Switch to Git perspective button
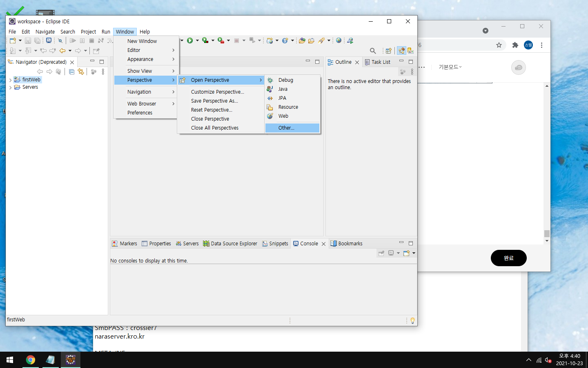This screenshot has height=368, width=588. click(x=410, y=51)
